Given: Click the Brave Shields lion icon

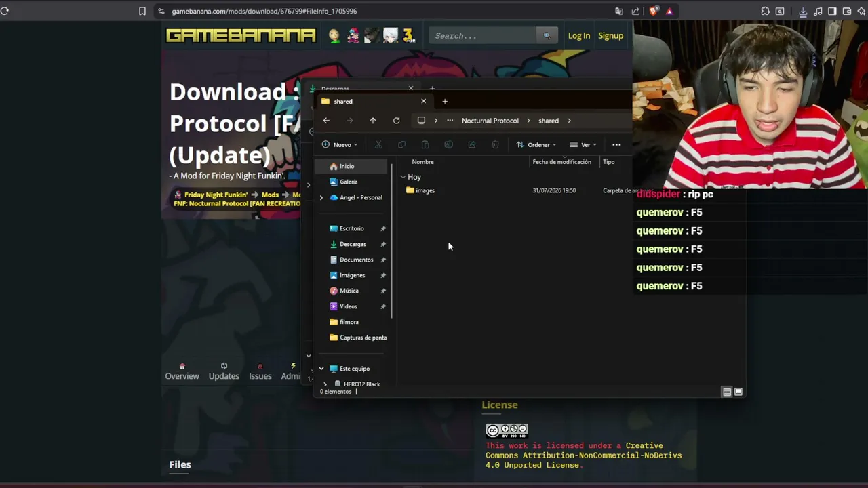Looking at the screenshot, I should (653, 11).
